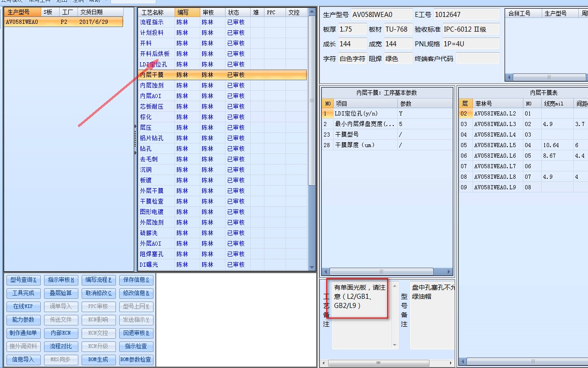Click the 回退审核B button
This screenshot has width=588, height=368.
point(136,333)
